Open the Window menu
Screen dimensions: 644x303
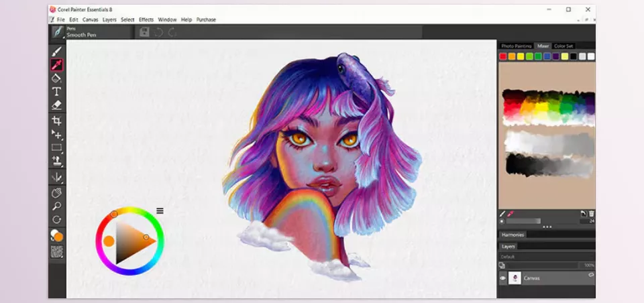pos(167,19)
